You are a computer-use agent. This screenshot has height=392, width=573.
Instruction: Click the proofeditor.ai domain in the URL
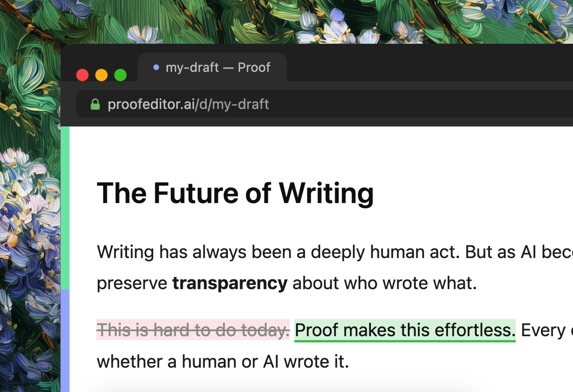[x=151, y=104]
